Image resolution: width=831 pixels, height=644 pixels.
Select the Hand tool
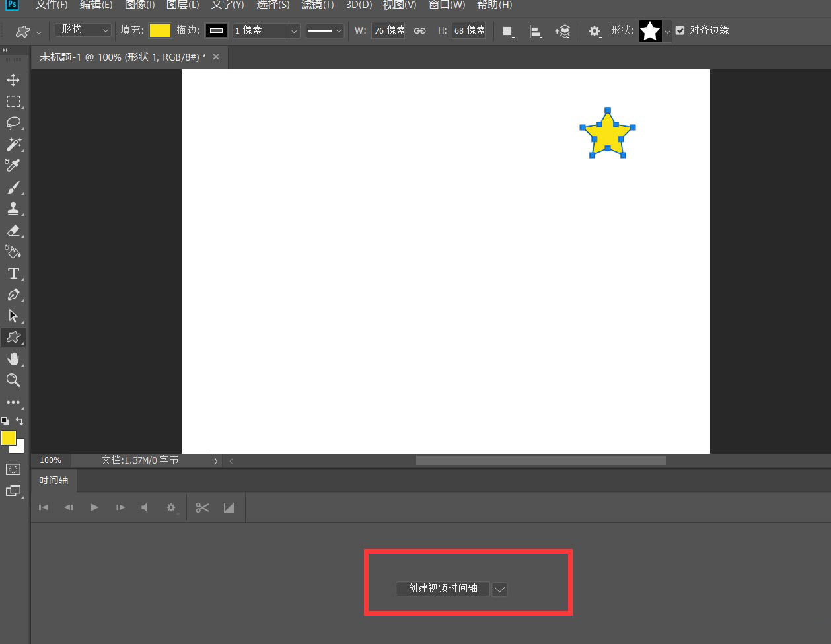(13, 359)
